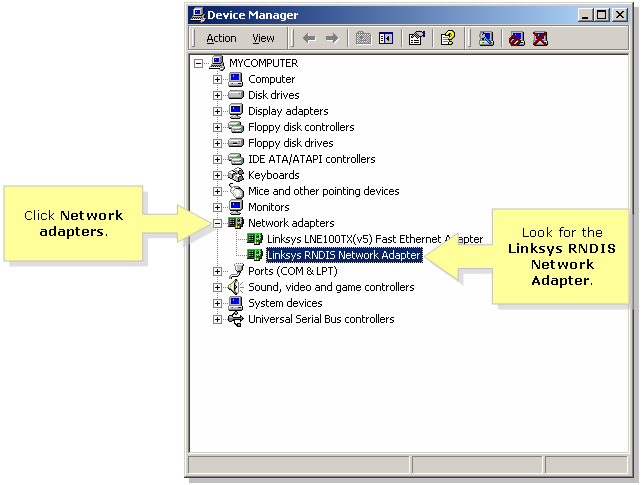This screenshot has height=485, width=643.
Task: Click the Up one level toolbar icon
Action: coord(363,39)
